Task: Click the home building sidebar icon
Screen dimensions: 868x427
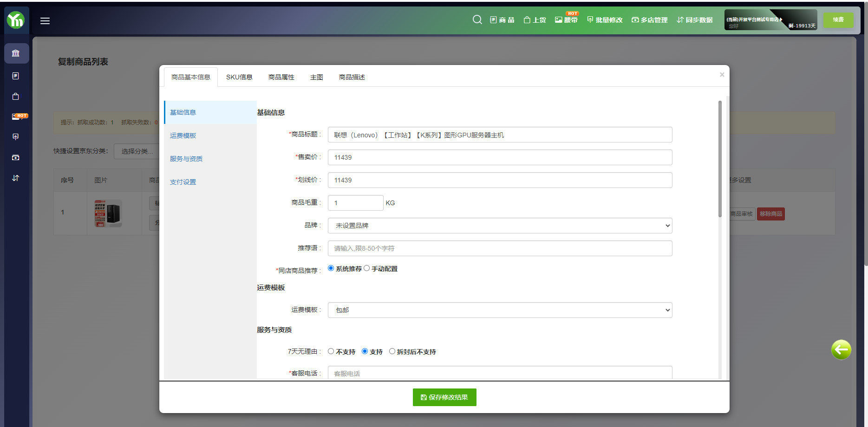Action: click(x=16, y=53)
